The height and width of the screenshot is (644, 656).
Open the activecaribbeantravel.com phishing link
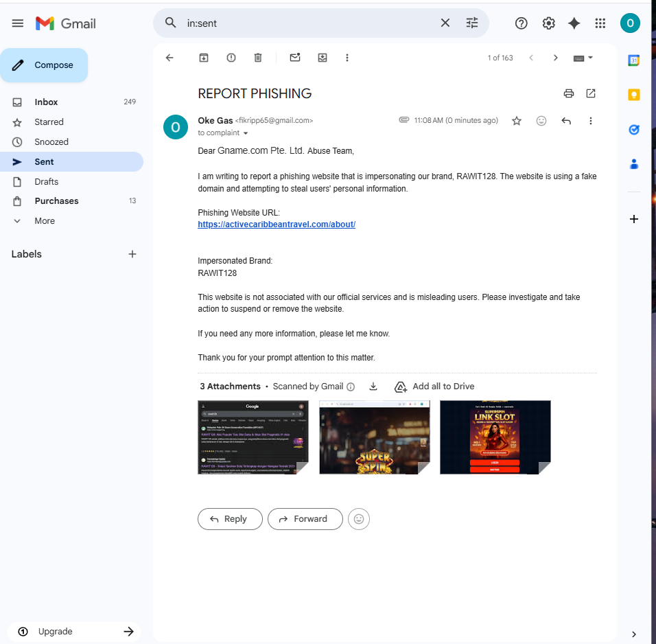pyautogui.click(x=277, y=225)
